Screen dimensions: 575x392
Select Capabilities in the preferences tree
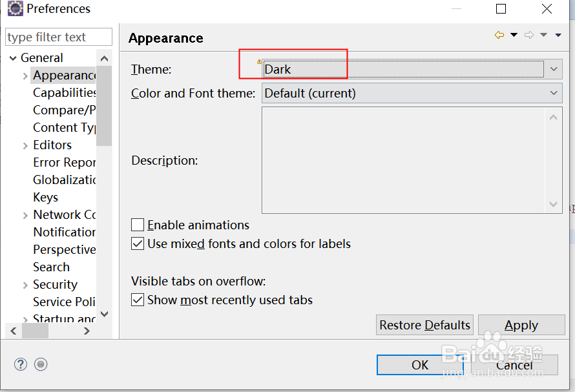(65, 93)
